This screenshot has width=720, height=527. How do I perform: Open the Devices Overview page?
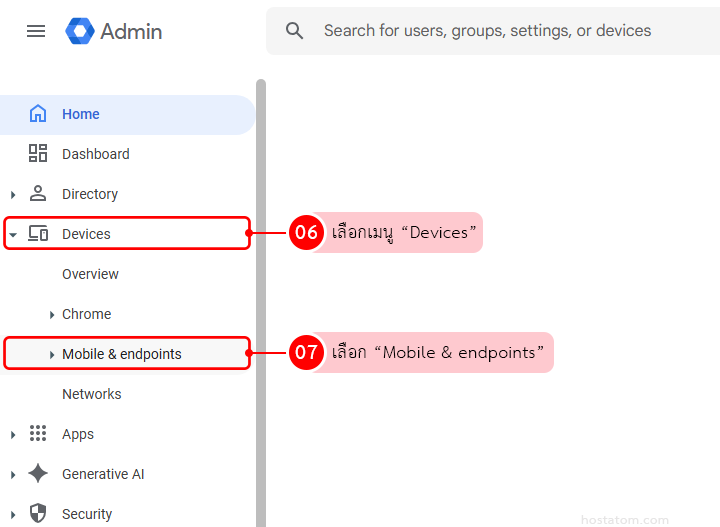(90, 274)
